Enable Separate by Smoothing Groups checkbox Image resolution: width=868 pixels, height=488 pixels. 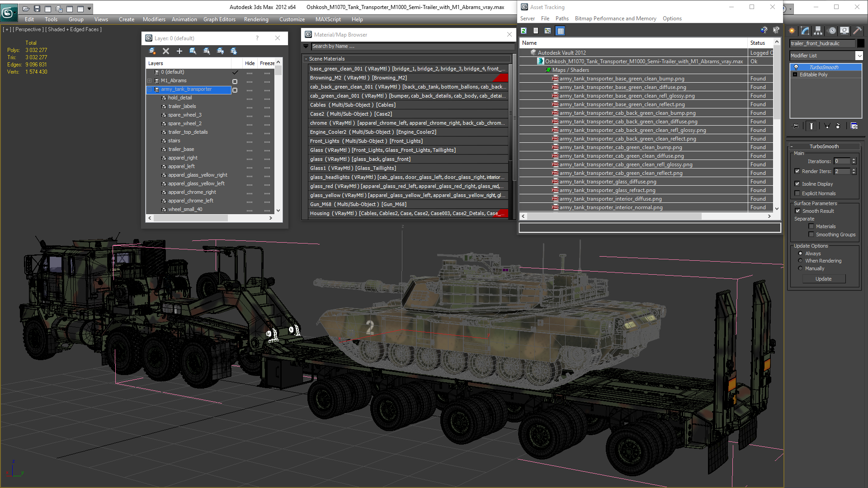point(811,235)
